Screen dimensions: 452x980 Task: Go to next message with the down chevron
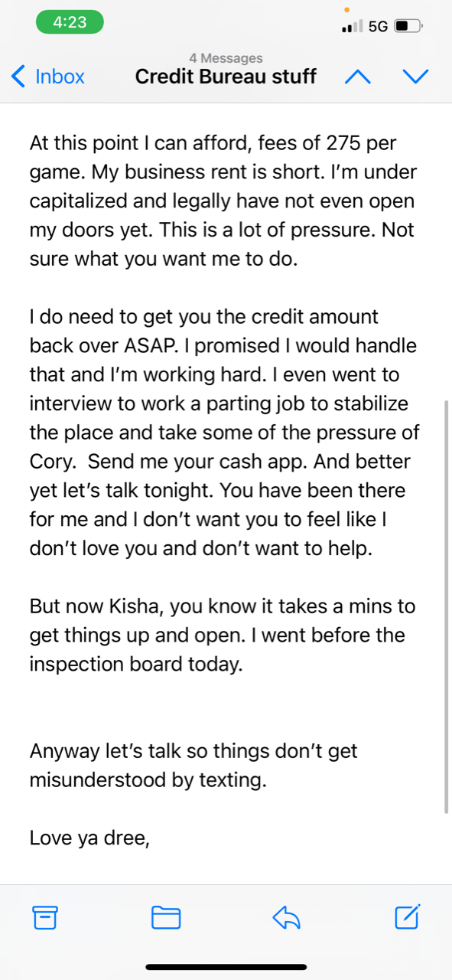(x=415, y=77)
